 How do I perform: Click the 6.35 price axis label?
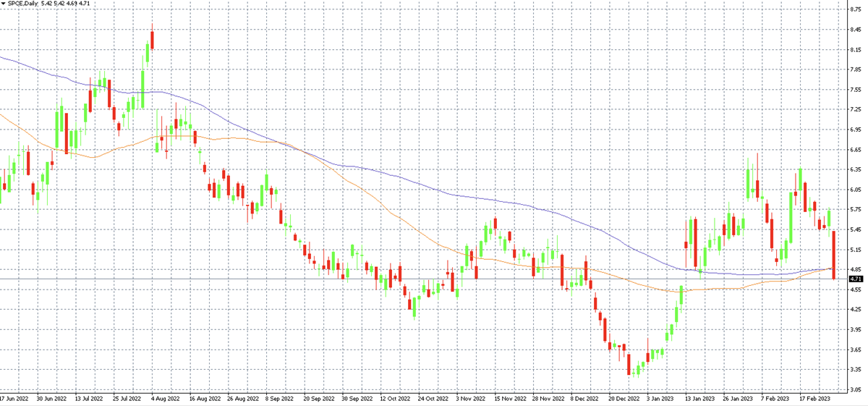point(856,169)
